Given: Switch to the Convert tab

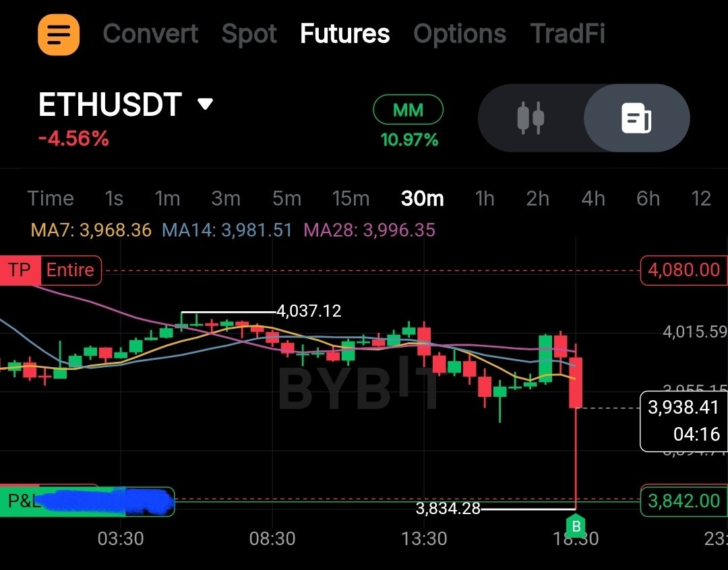Looking at the screenshot, I should point(150,34).
